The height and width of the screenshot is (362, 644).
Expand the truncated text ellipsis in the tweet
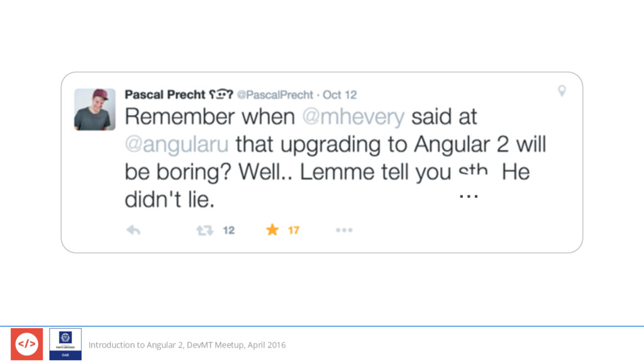coord(469,197)
